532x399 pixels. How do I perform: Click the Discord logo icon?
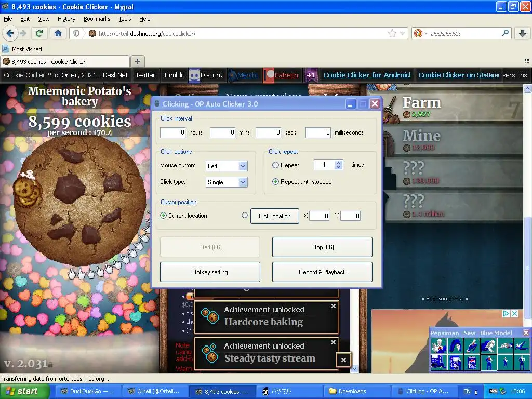coord(194,75)
